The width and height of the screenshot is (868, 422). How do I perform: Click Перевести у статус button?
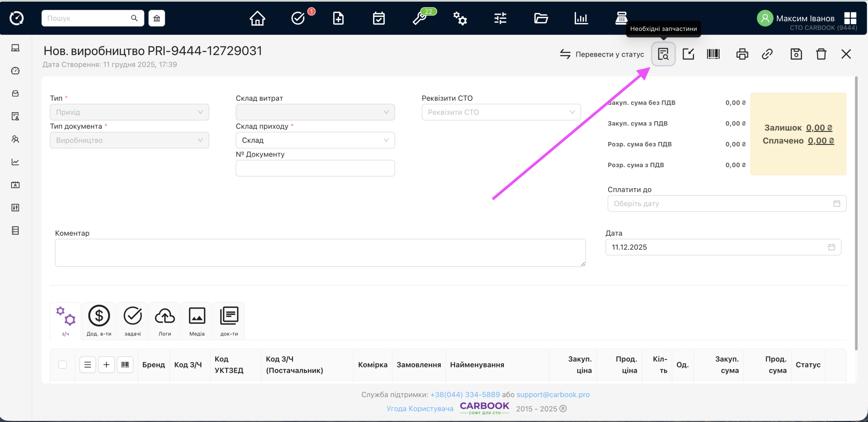point(602,54)
